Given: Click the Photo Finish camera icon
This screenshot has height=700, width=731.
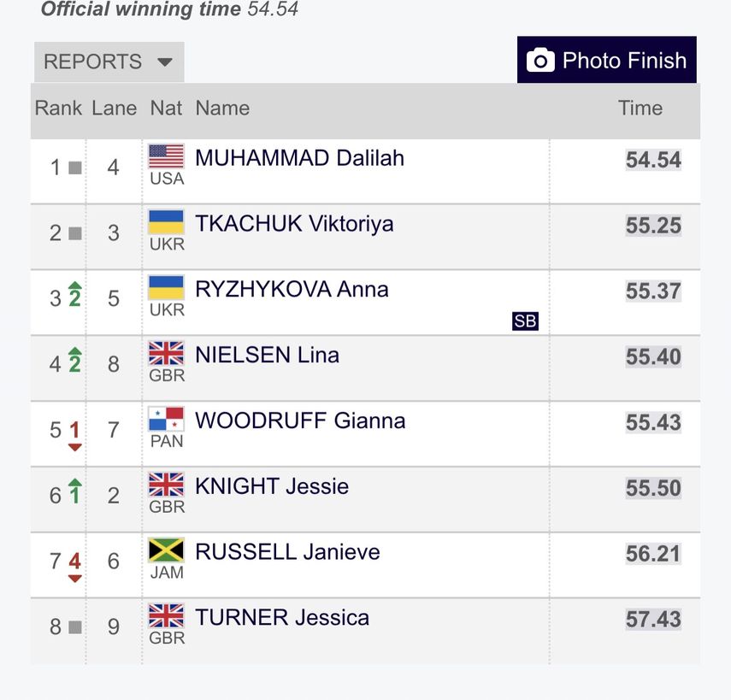Looking at the screenshot, I should coord(540,60).
